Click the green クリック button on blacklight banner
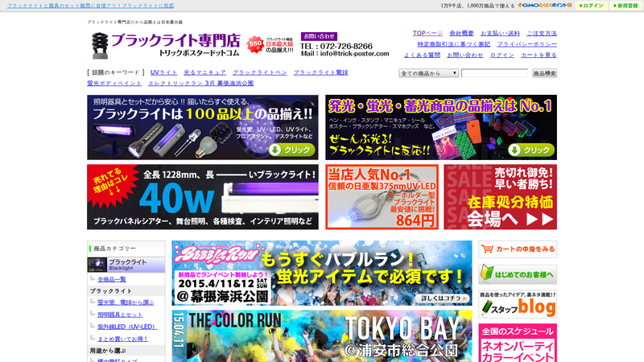Screen dimensions: 644x362 [291, 150]
